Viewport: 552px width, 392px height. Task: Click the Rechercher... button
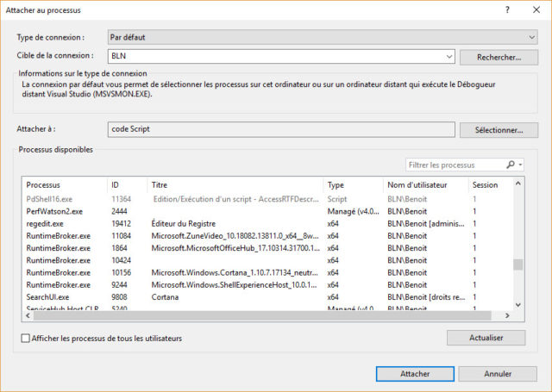499,58
